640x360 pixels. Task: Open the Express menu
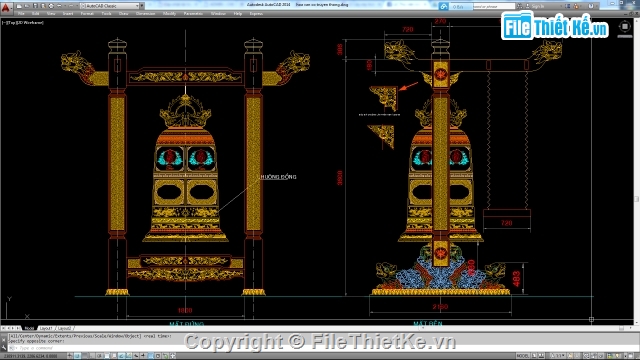click(x=256, y=13)
